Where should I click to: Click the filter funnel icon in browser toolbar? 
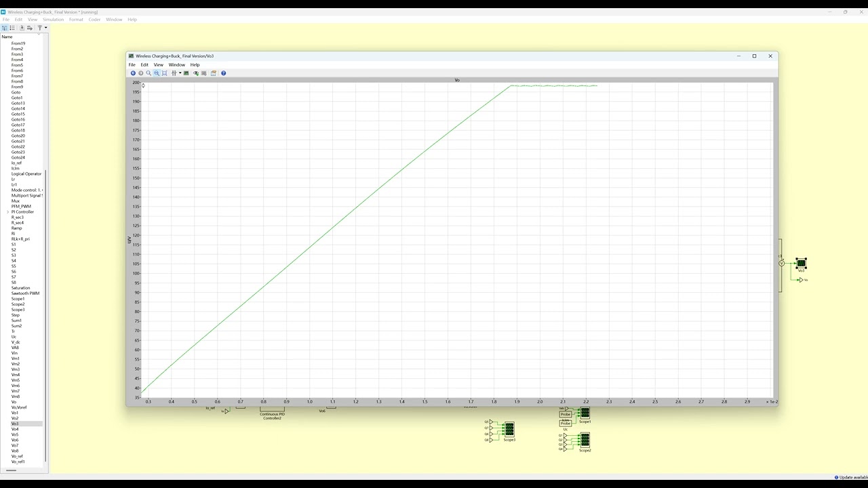click(x=39, y=28)
